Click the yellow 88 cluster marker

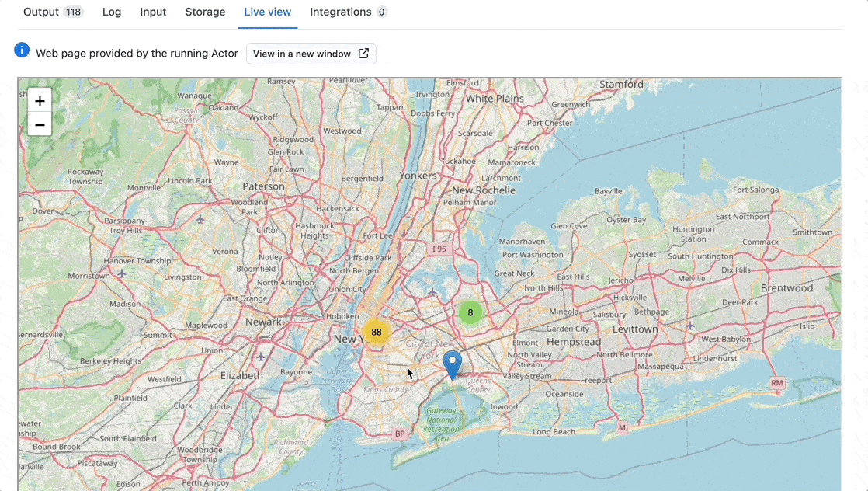coord(377,332)
